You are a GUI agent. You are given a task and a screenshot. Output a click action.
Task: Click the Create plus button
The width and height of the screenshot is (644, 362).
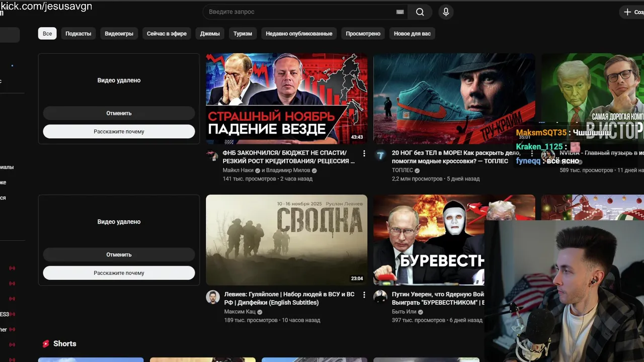point(632,12)
